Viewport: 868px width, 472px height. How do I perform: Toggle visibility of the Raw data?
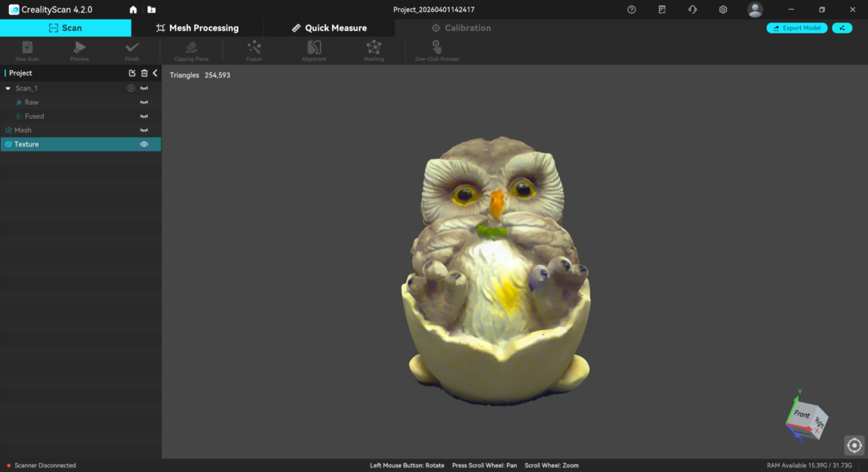pyautogui.click(x=143, y=103)
